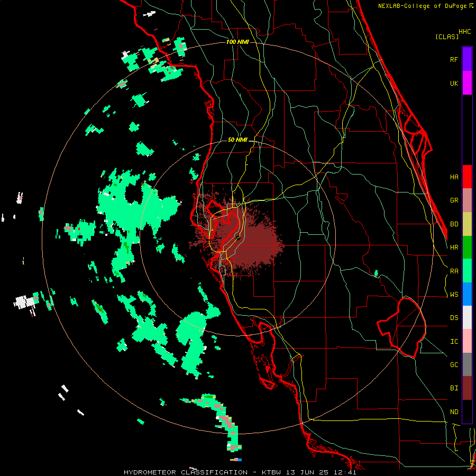This screenshot has height=476, width=476.
Task: Click the HR legend label
Action: [x=454, y=248]
